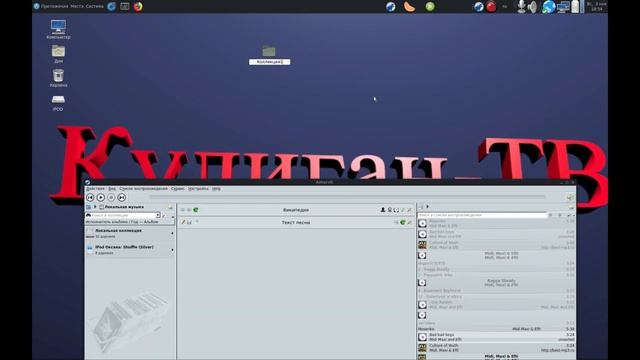Open the playlist search options wrench dropdown
Image resolution: width=640 pixels, height=360 pixels.
570,215
